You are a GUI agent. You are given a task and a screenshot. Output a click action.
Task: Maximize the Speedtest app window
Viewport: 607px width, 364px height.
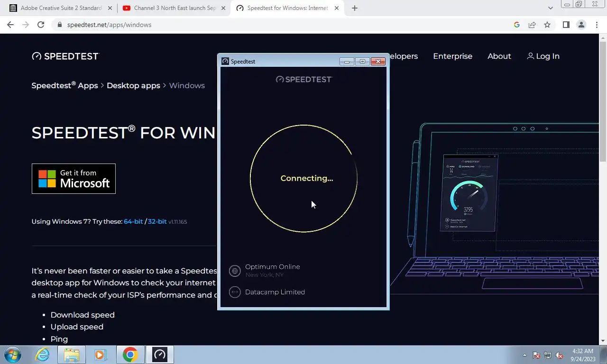pos(362,61)
